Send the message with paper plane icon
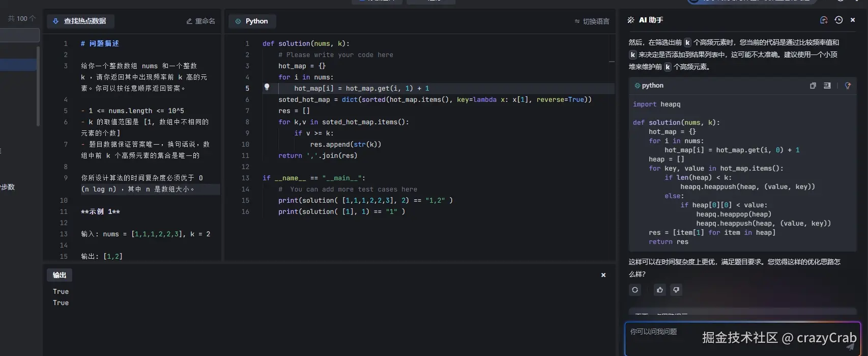Screen dimensions: 868x356 point(850,347)
